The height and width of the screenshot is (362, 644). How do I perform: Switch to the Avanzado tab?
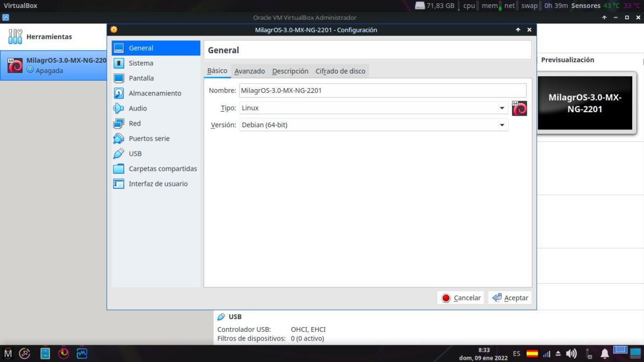click(x=250, y=71)
